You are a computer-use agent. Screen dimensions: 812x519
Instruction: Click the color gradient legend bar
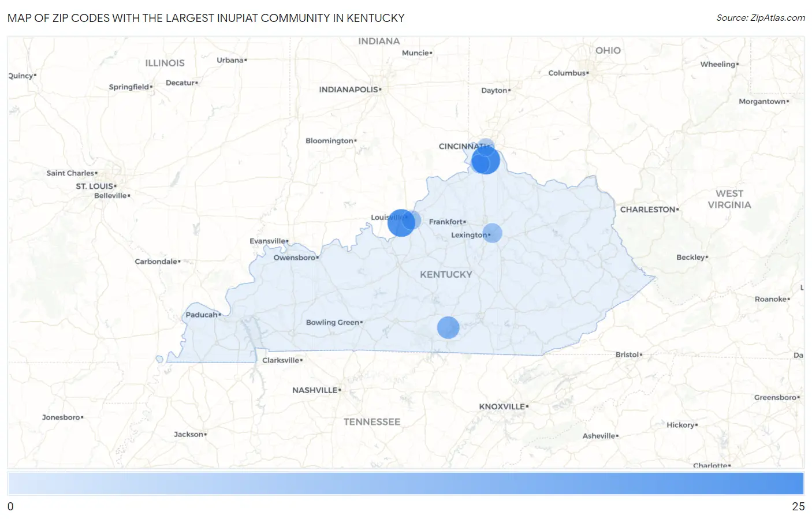[406, 483]
